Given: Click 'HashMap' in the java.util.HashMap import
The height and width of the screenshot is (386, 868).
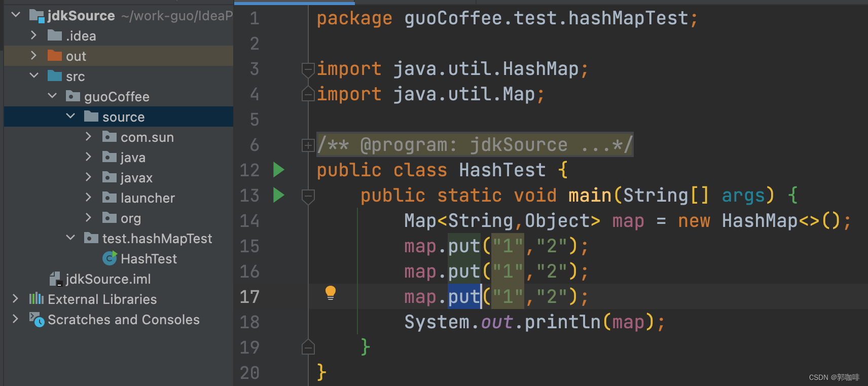Looking at the screenshot, I should point(541,69).
